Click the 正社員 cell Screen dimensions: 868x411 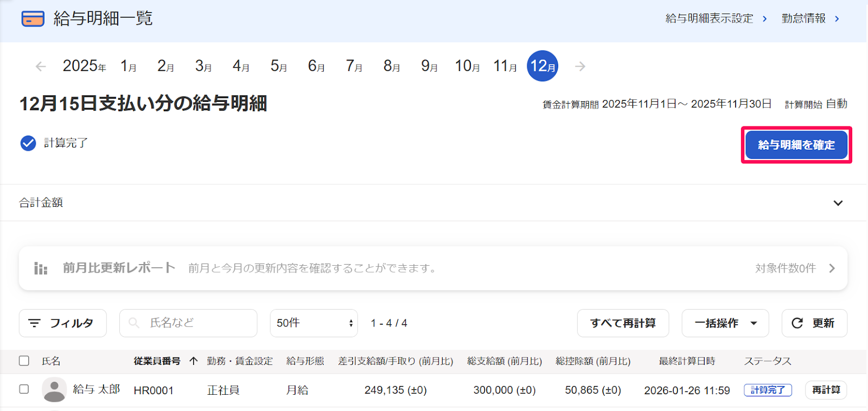coord(223,390)
